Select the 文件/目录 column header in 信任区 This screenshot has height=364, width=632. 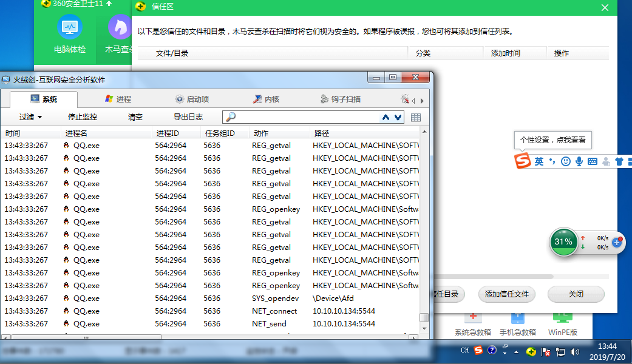coord(172,53)
